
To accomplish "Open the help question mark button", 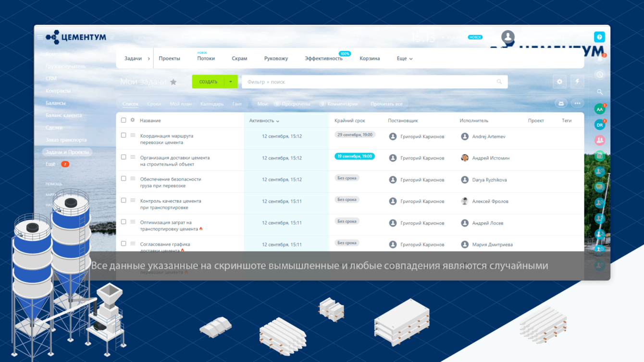I will 599,37.
